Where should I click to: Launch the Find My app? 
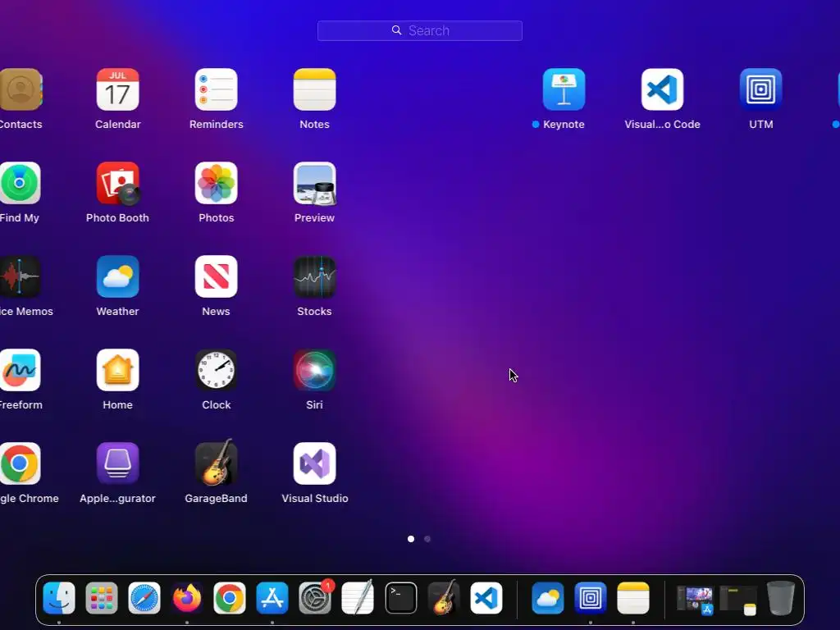click(20, 183)
